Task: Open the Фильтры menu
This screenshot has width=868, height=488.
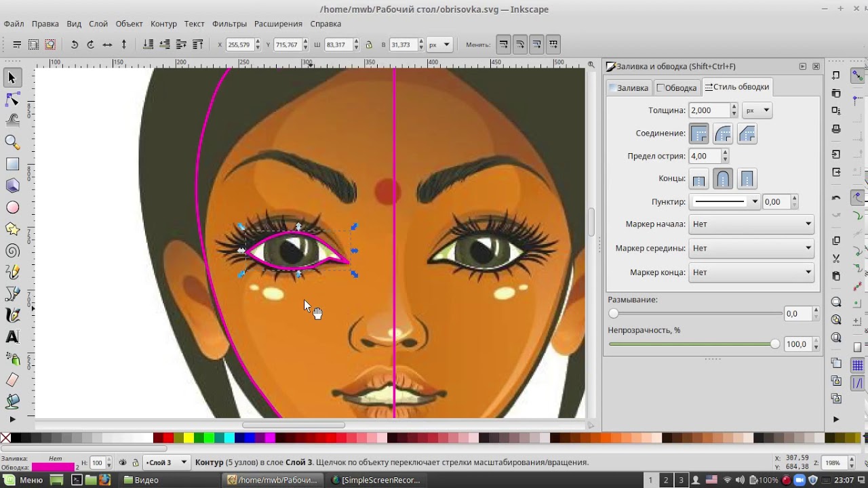Action: tap(229, 24)
